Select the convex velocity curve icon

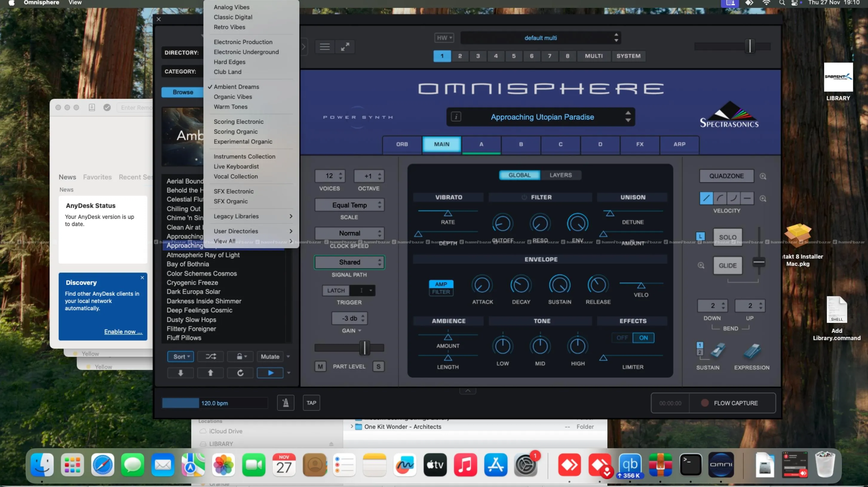[x=733, y=198]
